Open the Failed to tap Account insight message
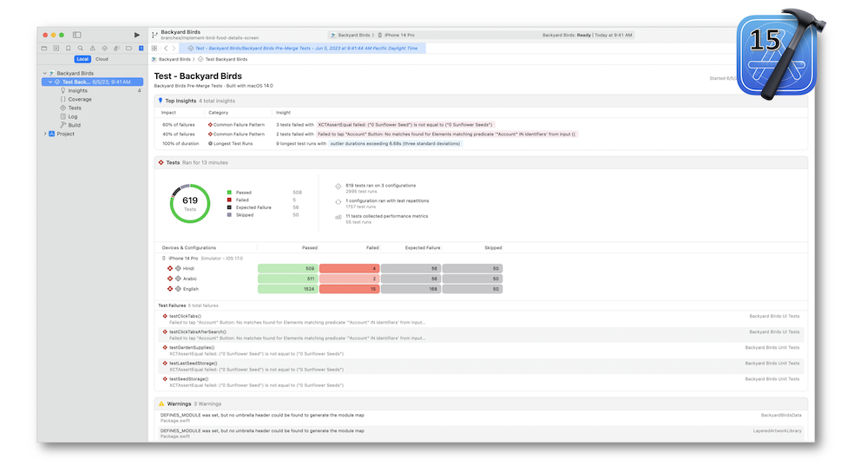The width and height of the screenshot is (868, 466). (x=447, y=135)
